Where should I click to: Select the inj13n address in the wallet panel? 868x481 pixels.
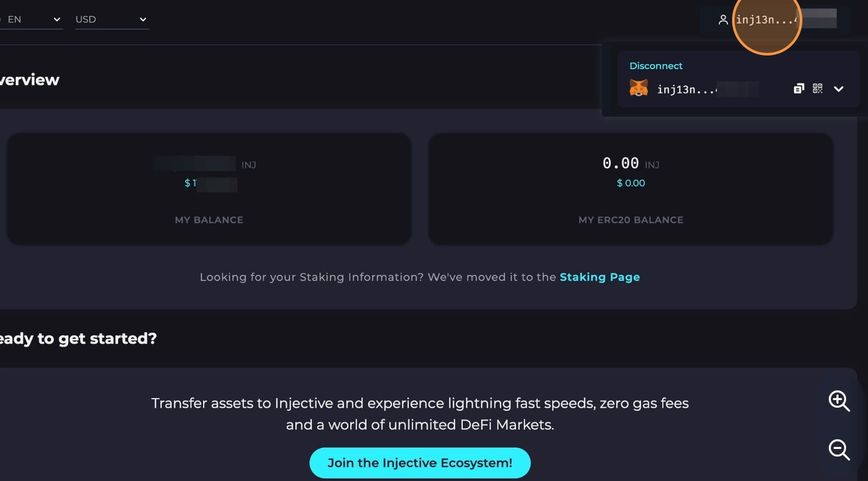[686, 90]
